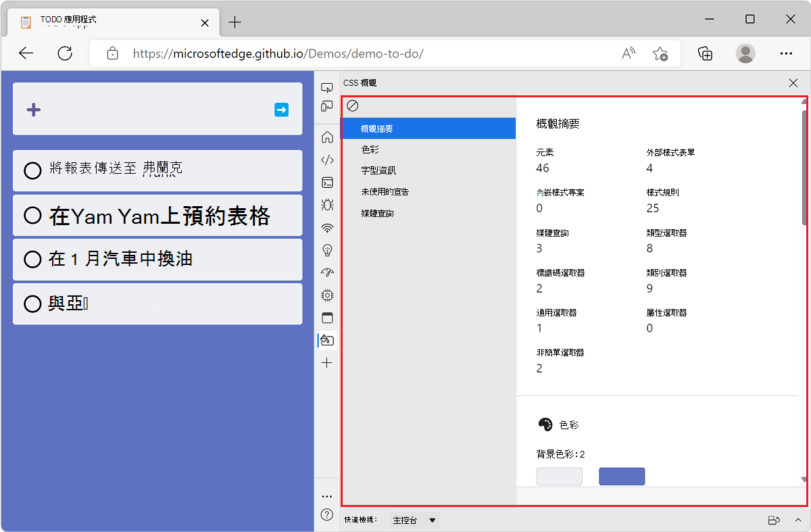Open more tools with plus icon
The width and height of the screenshot is (811, 532).
pyautogui.click(x=327, y=362)
